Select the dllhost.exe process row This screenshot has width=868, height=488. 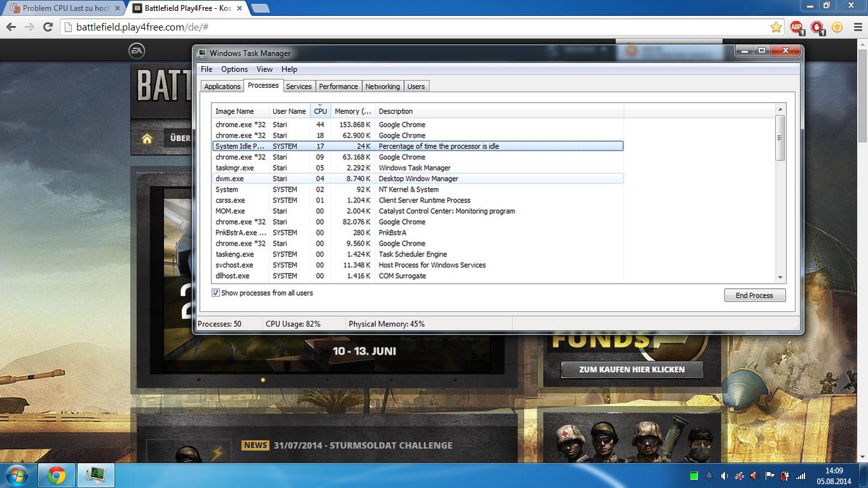(418, 276)
